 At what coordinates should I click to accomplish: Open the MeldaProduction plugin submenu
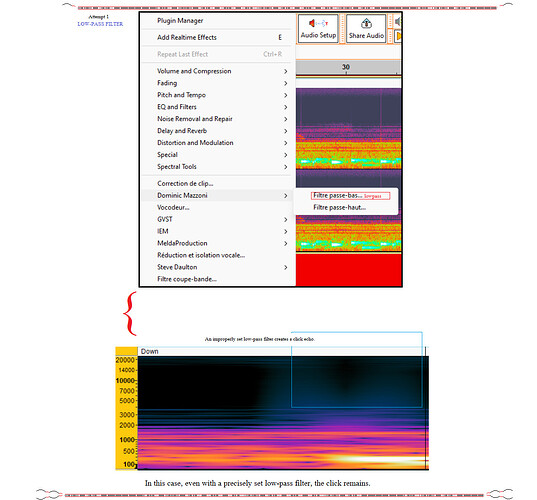[216, 243]
